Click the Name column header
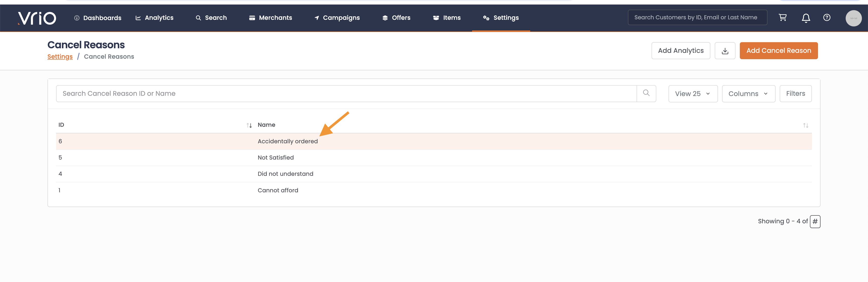The height and width of the screenshot is (282, 868). pos(266,125)
